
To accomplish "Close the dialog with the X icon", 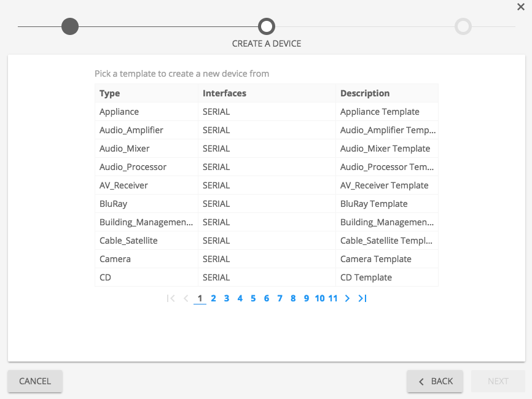I will (521, 7).
